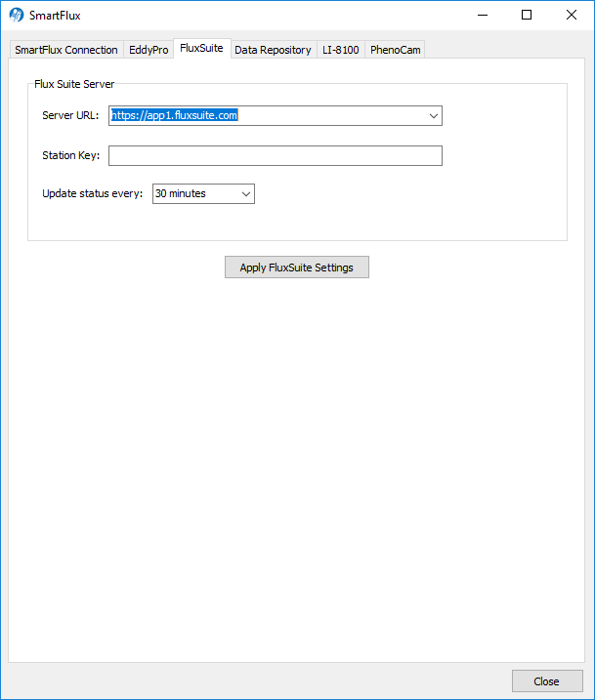Screen dimensions: 595x700
Task: Expand the Server URL dropdown arrow
Action: point(433,116)
